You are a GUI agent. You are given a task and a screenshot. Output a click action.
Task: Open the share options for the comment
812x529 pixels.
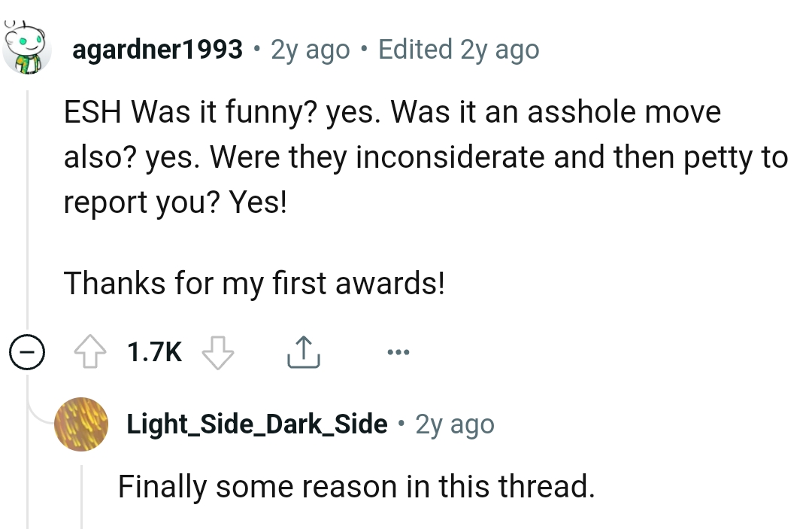303,350
